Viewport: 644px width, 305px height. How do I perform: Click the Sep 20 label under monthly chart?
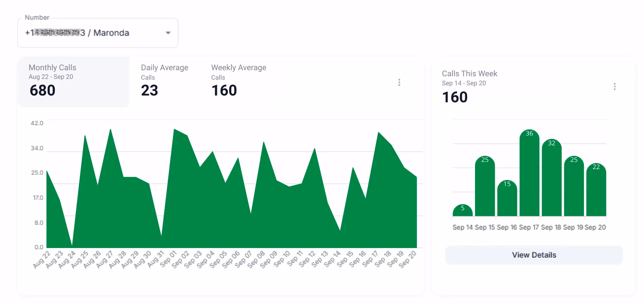pos(408,259)
